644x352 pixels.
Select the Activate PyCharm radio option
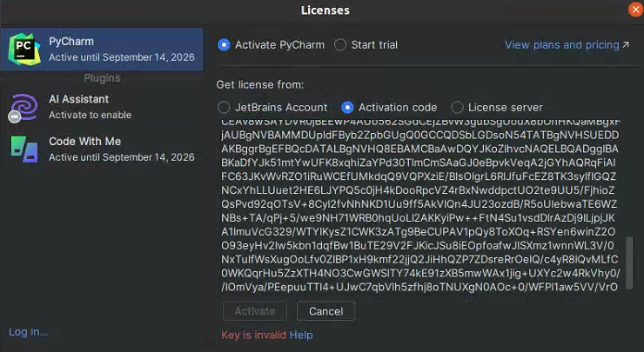225,45
